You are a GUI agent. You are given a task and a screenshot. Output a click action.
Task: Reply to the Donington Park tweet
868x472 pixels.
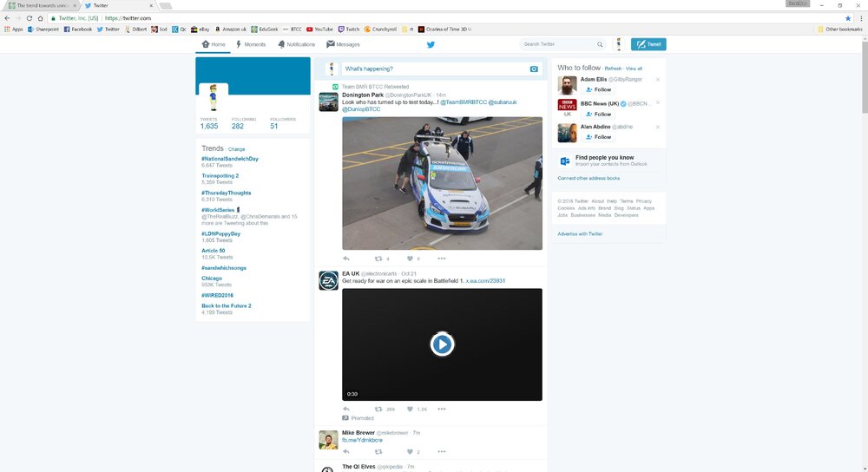coord(346,259)
